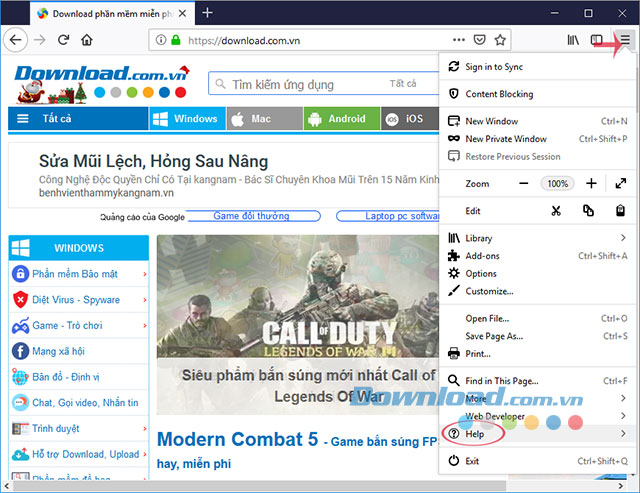Open Hỗ trợ Download, Upload category
This screenshot has height=493, width=640.
point(79,454)
